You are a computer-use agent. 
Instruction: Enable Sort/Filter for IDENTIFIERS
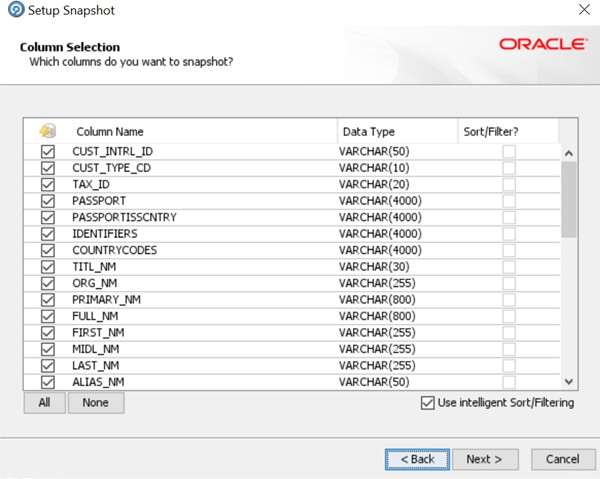point(509,234)
